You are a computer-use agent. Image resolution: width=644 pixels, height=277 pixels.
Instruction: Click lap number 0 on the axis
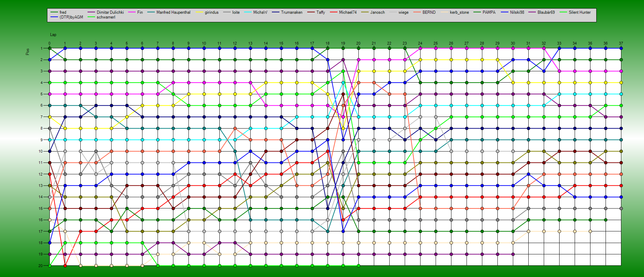pyautogui.click(x=49, y=44)
